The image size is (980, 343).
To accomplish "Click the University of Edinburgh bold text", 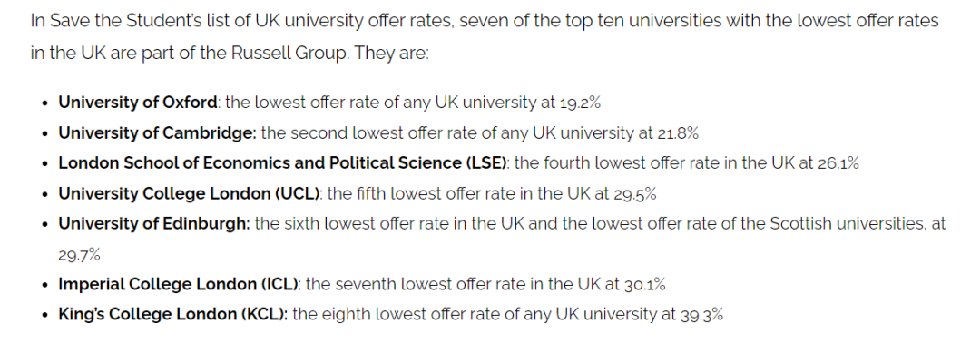I will (x=154, y=223).
